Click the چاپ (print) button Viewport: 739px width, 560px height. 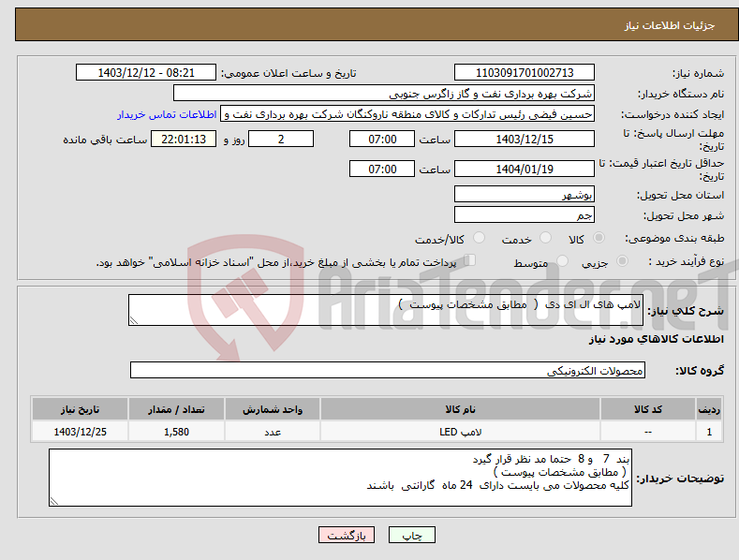(411, 535)
